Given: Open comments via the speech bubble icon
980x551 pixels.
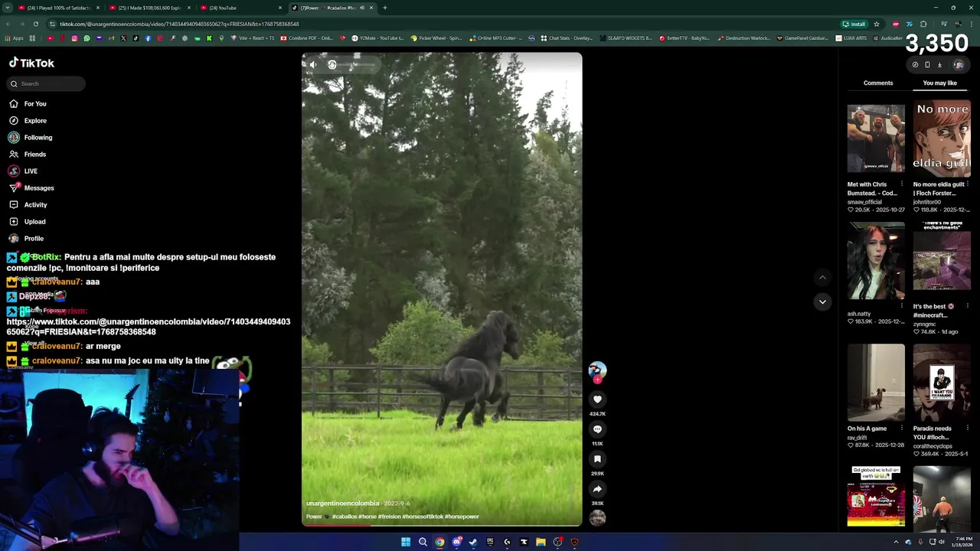Looking at the screenshot, I should click(x=597, y=429).
